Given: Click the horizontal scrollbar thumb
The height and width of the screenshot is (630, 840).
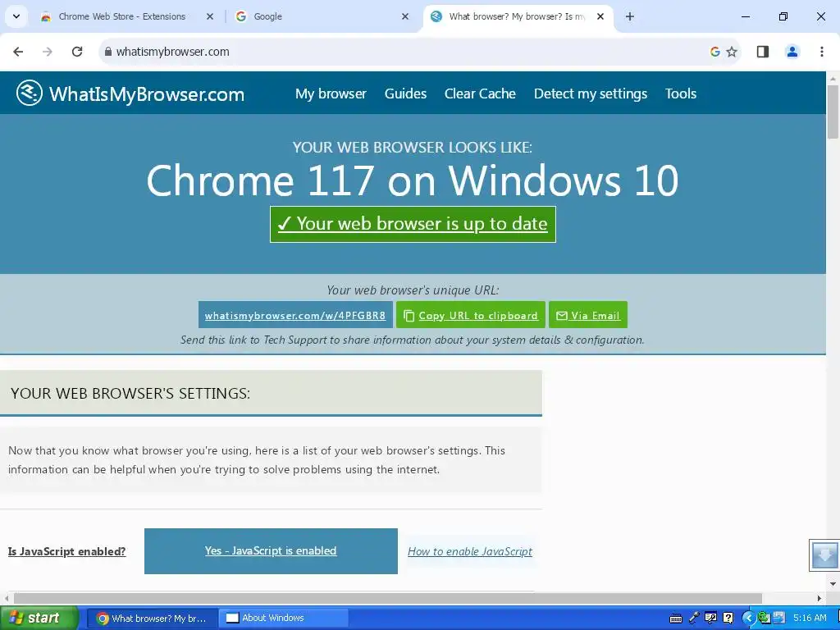Looking at the screenshot, I should click(388, 598).
